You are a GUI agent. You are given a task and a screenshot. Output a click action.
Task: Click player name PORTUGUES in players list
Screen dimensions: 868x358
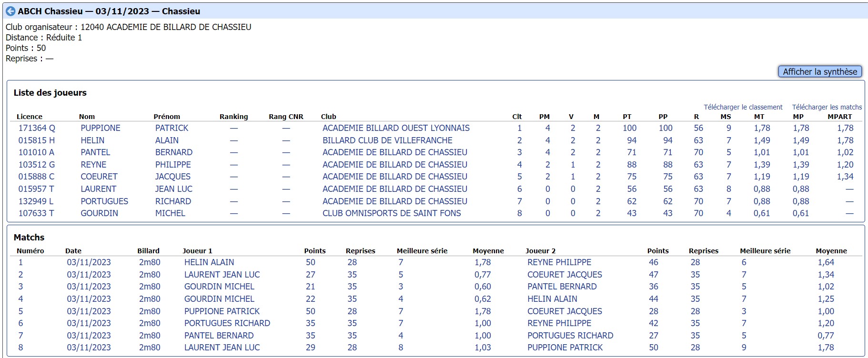pos(104,201)
